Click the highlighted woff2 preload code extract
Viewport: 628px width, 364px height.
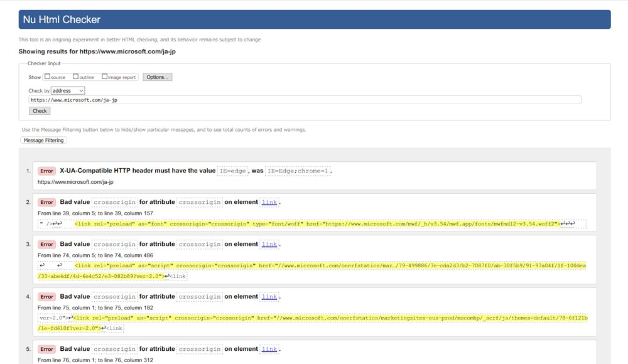[x=318, y=224]
